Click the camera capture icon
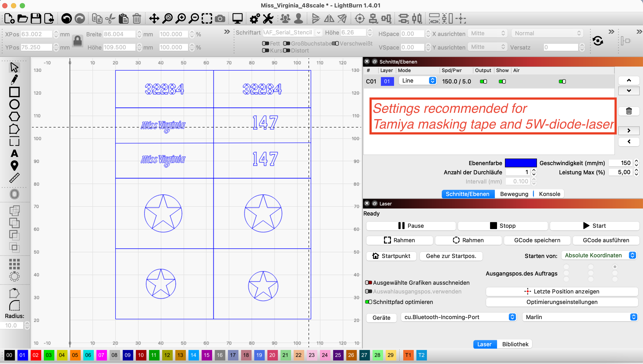Viewport: 643px width, 364px height. (x=220, y=18)
